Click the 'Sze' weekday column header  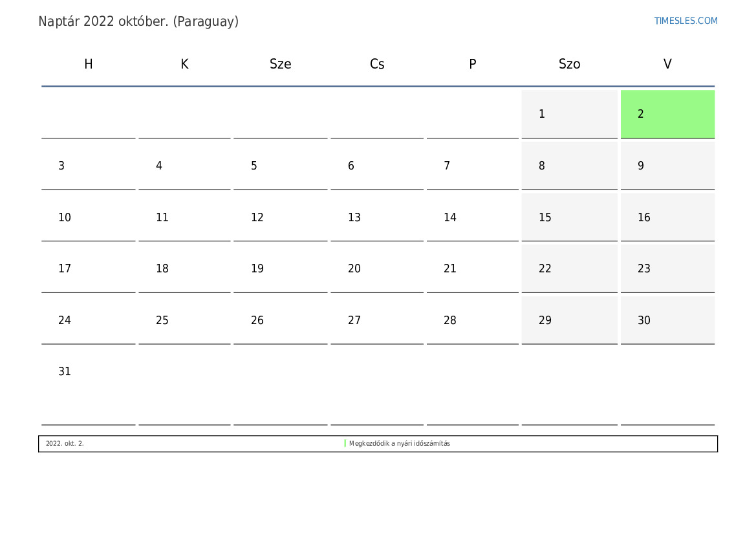(x=280, y=64)
